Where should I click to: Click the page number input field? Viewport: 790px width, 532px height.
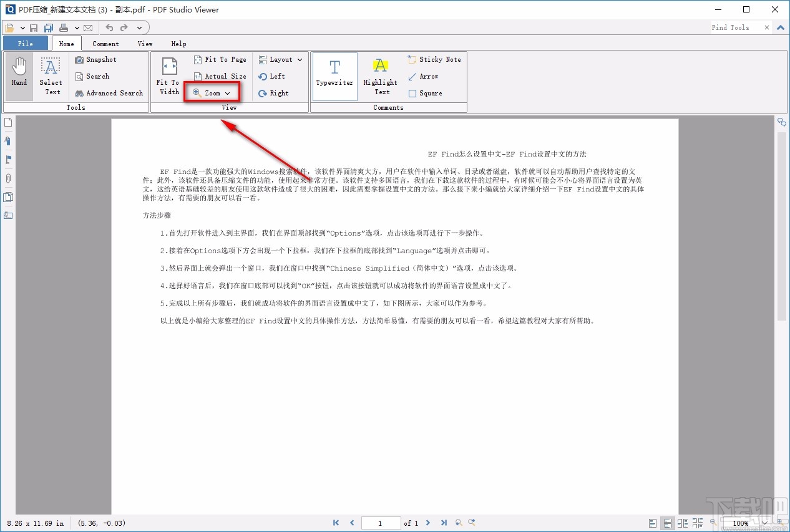click(x=381, y=523)
